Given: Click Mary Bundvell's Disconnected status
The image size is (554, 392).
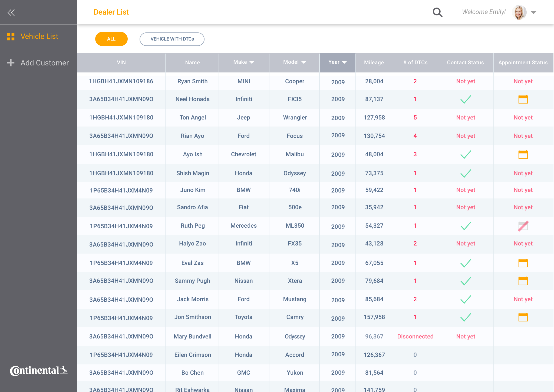Looking at the screenshot, I should pyautogui.click(x=415, y=337).
